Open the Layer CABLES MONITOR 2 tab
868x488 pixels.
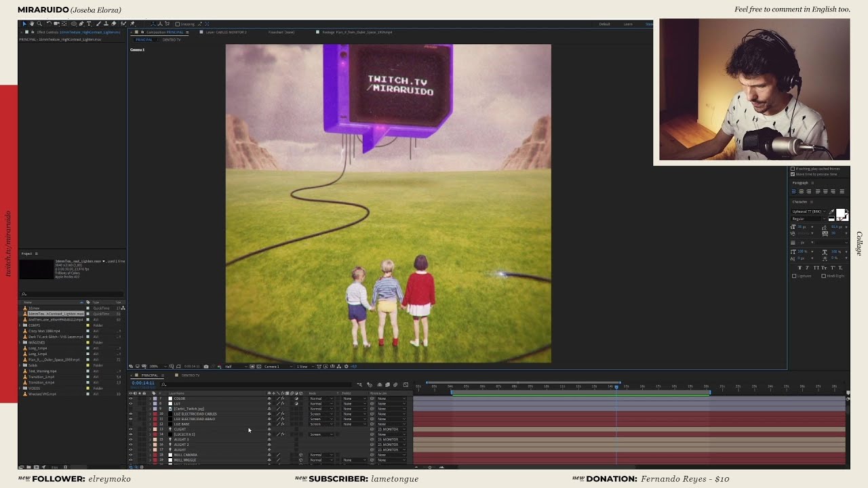pyautogui.click(x=226, y=32)
